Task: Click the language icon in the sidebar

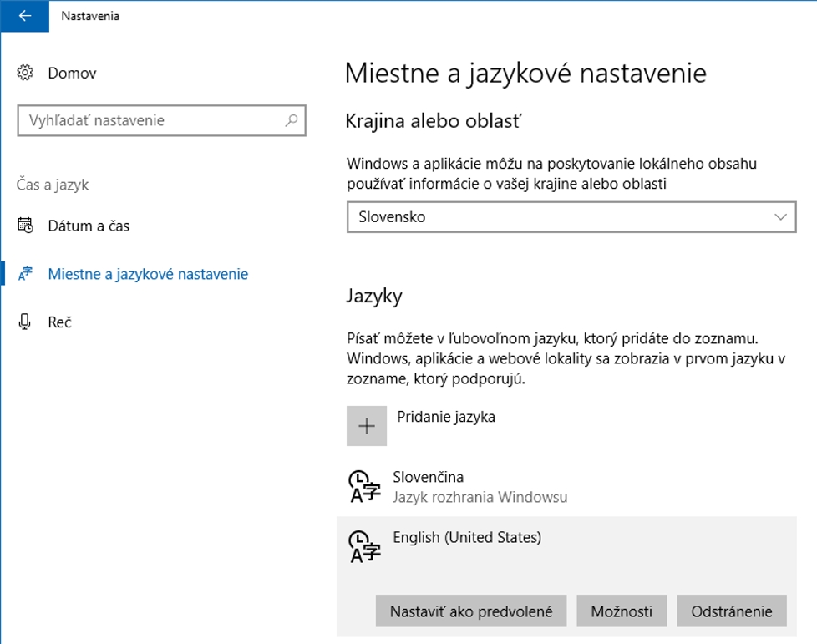Action: pos(25,274)
